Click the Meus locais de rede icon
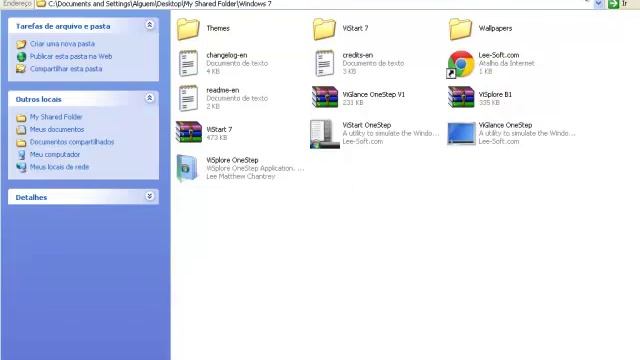 tap(21, 167)
